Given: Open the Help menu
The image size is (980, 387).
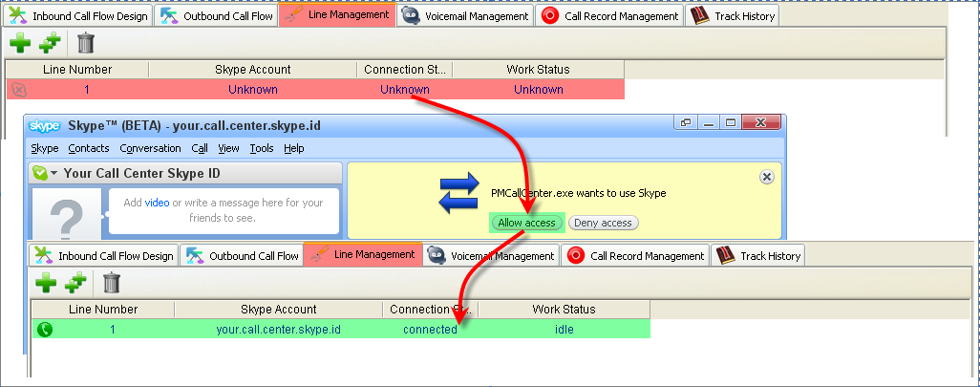Looking at the screenshot, I should pos(294,148).
